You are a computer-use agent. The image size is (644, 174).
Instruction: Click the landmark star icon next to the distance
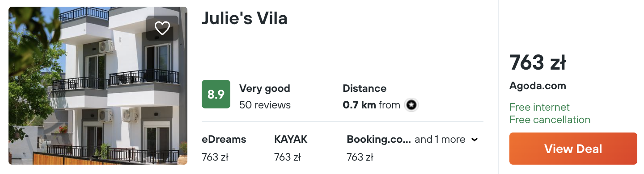point(411,105)
